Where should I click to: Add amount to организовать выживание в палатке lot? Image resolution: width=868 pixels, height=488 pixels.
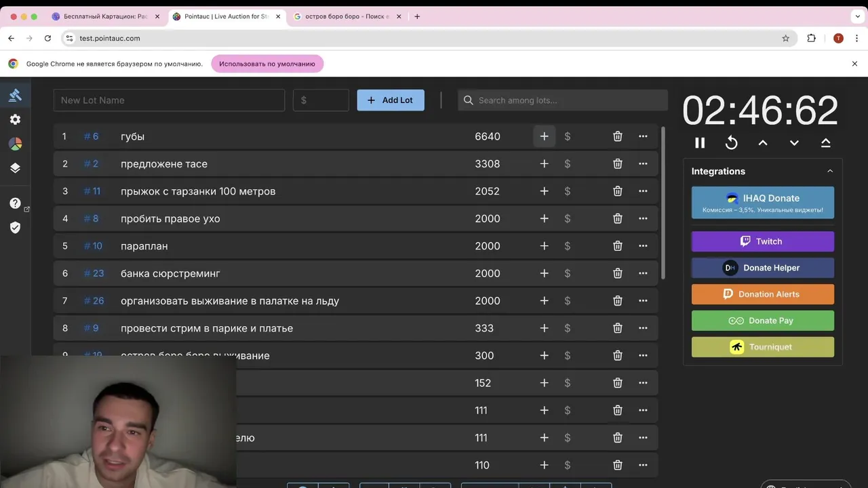pyautogui.click(x=544, y=301)
